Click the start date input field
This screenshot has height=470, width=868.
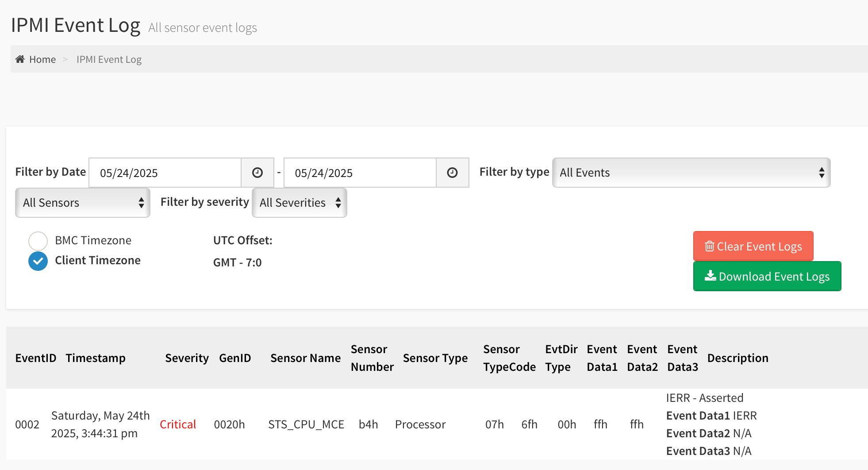pyautogui.click(x=165, y=173)
